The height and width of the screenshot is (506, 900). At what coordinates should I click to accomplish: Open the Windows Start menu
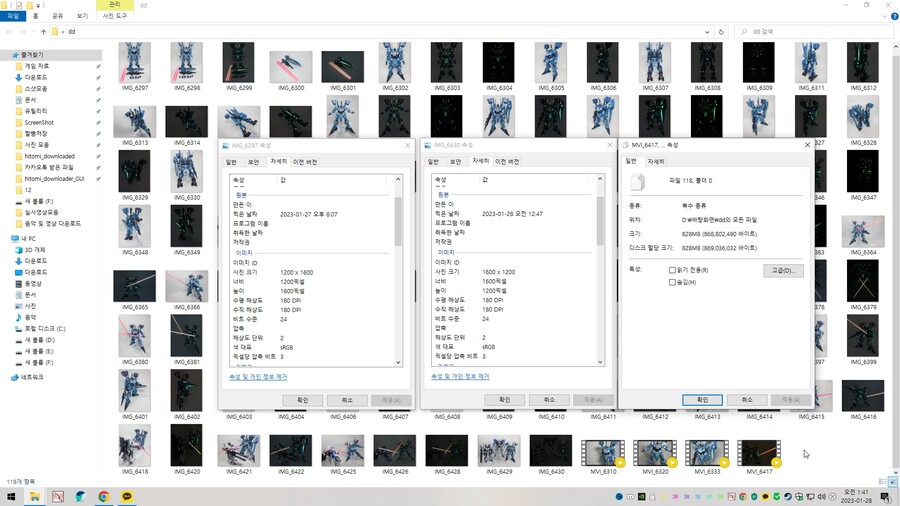click(x=11, y=497)
